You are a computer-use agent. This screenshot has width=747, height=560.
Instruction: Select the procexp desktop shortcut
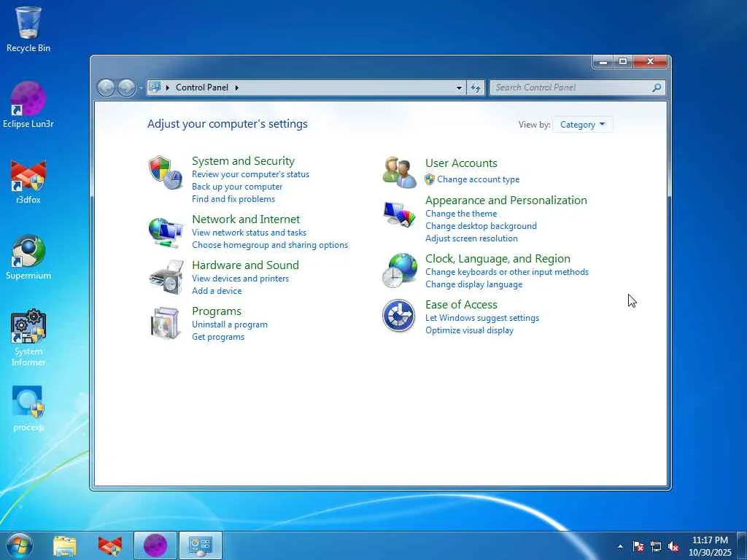(x=28, y=409)
